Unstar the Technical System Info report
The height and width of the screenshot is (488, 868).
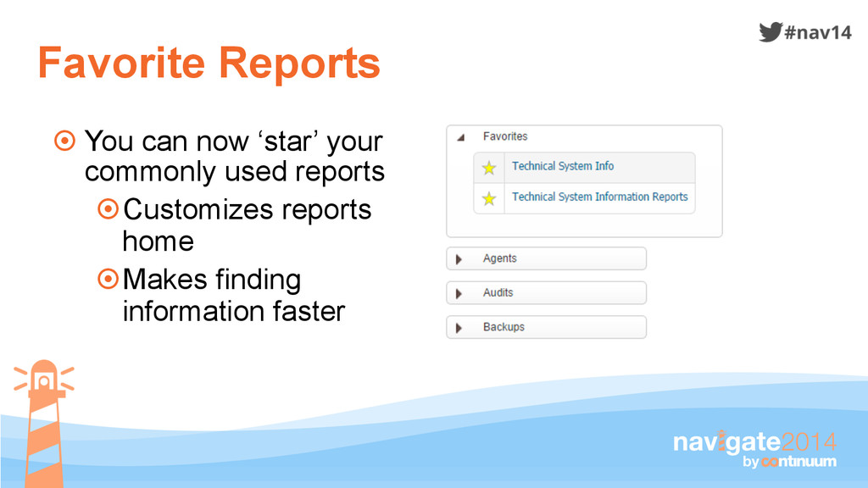tap(489, 168)
